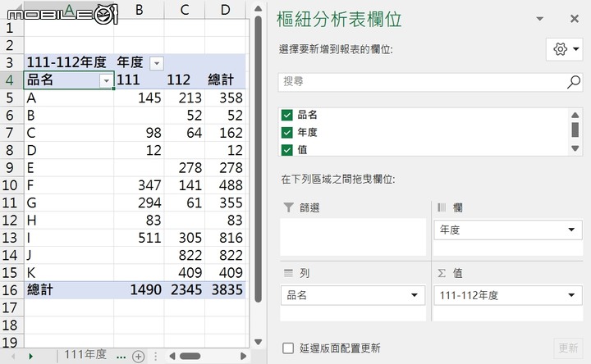Click horizontal scroll left arrow
Screen dimensions: 591x364
tap(172, 356)
